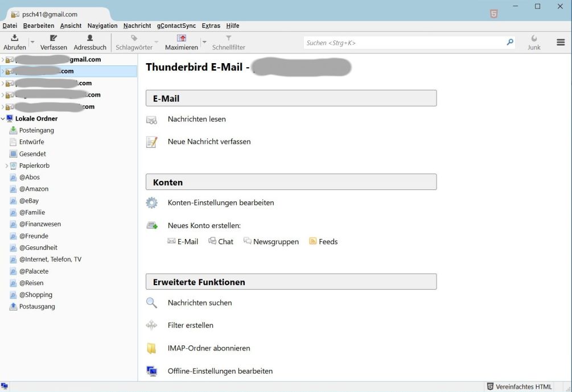Open the Extras menu
The image size is (572, 392).
(211, 26)
